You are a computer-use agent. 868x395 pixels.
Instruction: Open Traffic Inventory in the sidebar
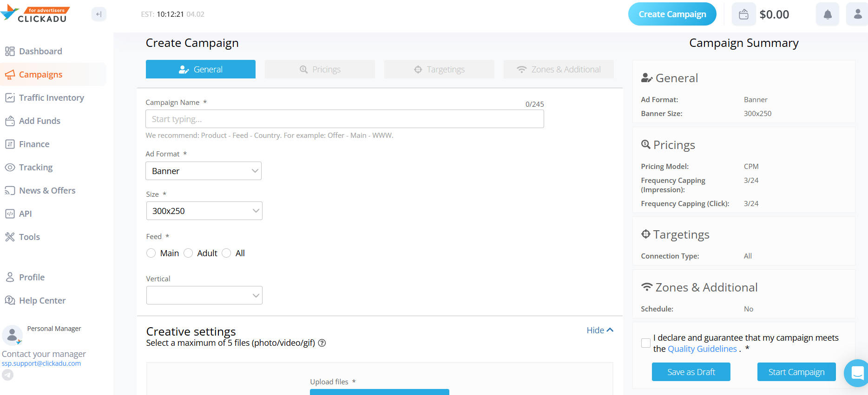click(x=51, y=97)
